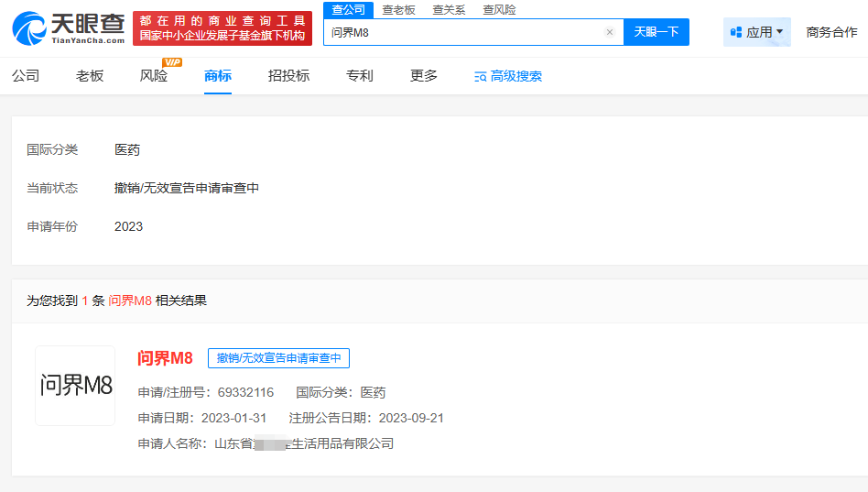Open 高级搜索 advanced search
The width and height of the screenshot is (868, 492).
508,76
